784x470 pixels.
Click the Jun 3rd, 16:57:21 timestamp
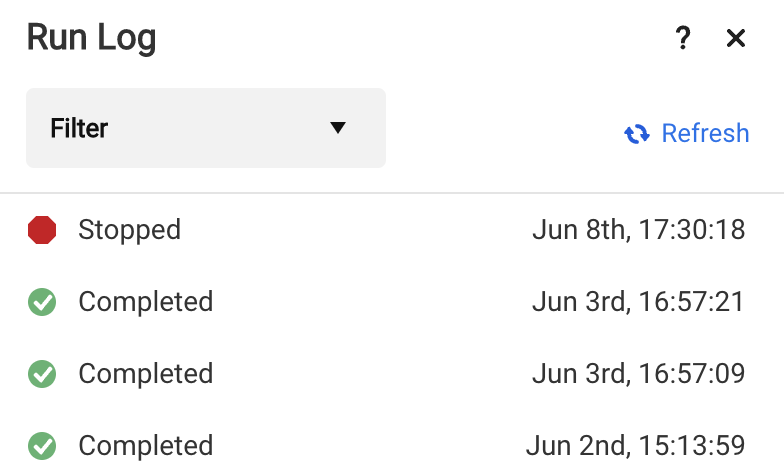click(638, 302)
